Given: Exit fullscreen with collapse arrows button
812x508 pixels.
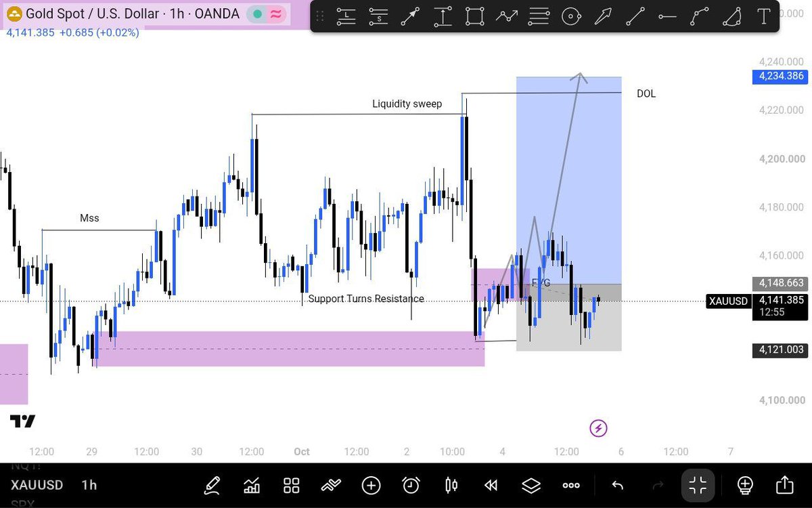Looking at the screenshot, I should [x=698, y=485].
